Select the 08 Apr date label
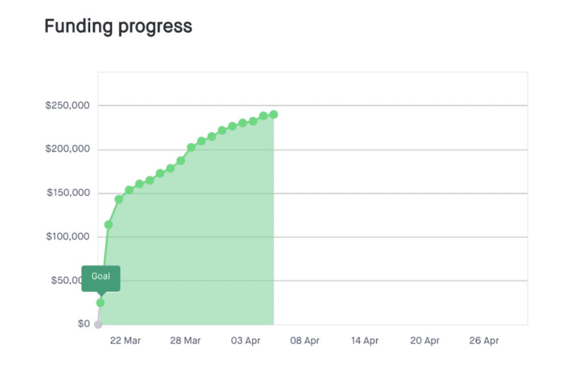The width and height of the screenshot is (588, 370). 305,341
